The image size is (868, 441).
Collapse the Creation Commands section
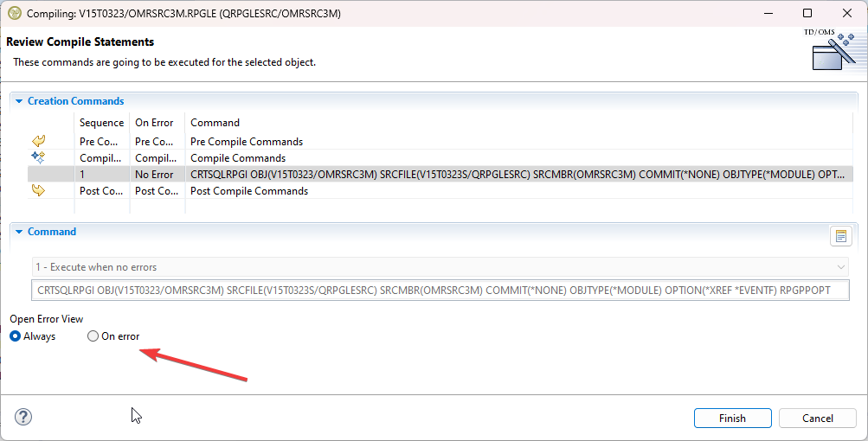19,101
